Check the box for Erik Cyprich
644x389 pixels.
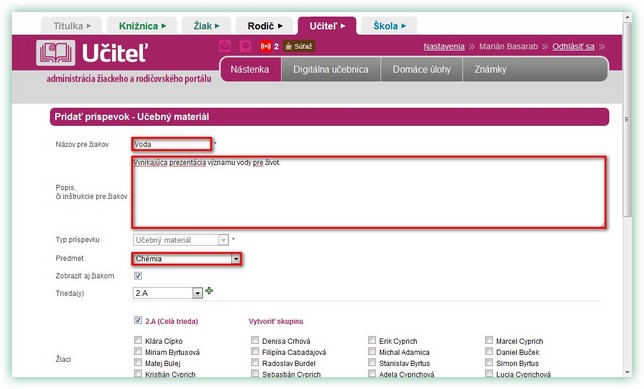pos(372,340)
